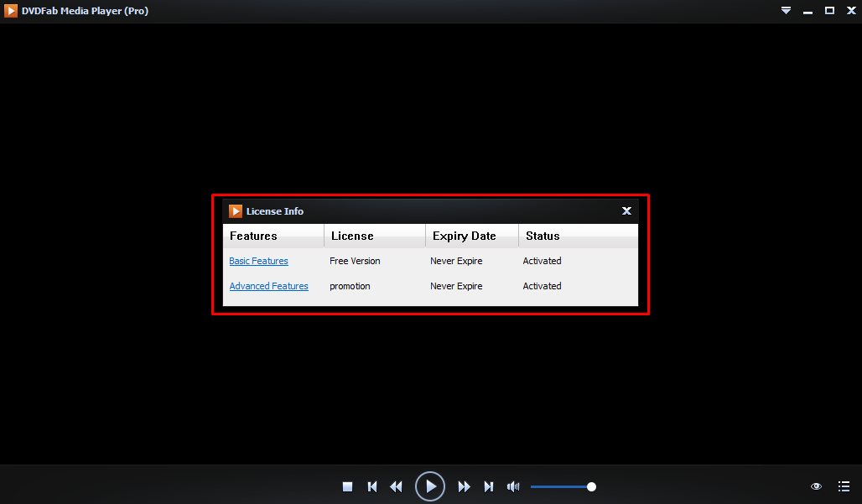This screenshot has height=504, width=862.
Task: Click the License Info dialog logo icon
Action: pos(236,211)
